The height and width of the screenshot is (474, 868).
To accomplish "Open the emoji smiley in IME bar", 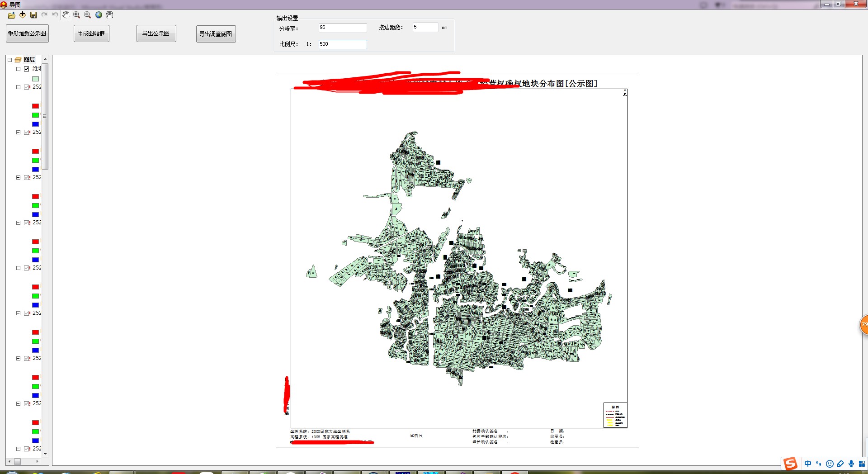I will point(830,464).
